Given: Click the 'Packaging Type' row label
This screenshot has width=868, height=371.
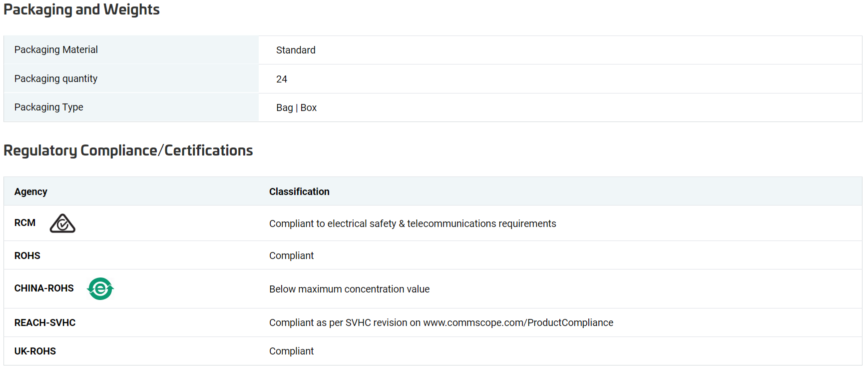Looking at the screenshot, I should click(x=49, y=107).
